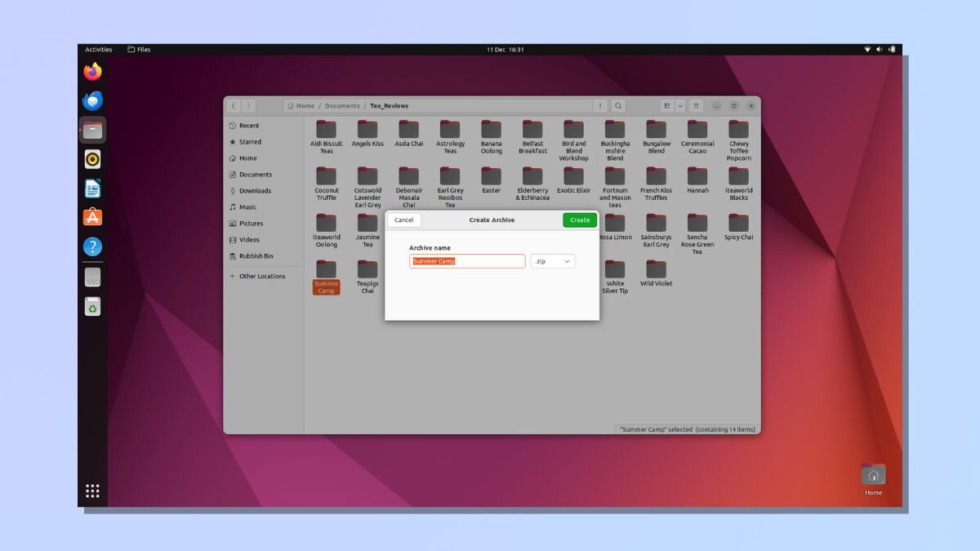
Task: Open the system status volume icon
Action: [880, 50]
